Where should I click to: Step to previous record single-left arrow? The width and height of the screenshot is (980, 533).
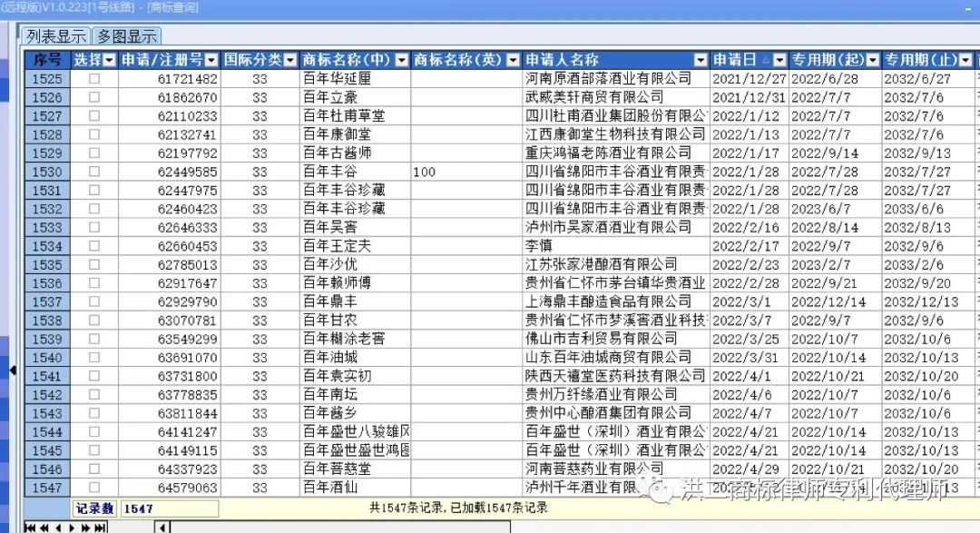[58, 528]
